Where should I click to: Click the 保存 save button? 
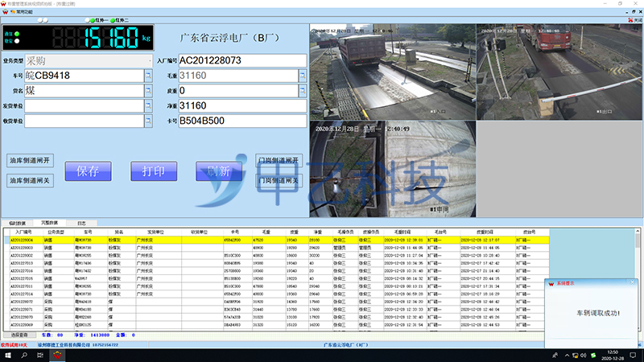coord(88,171)
